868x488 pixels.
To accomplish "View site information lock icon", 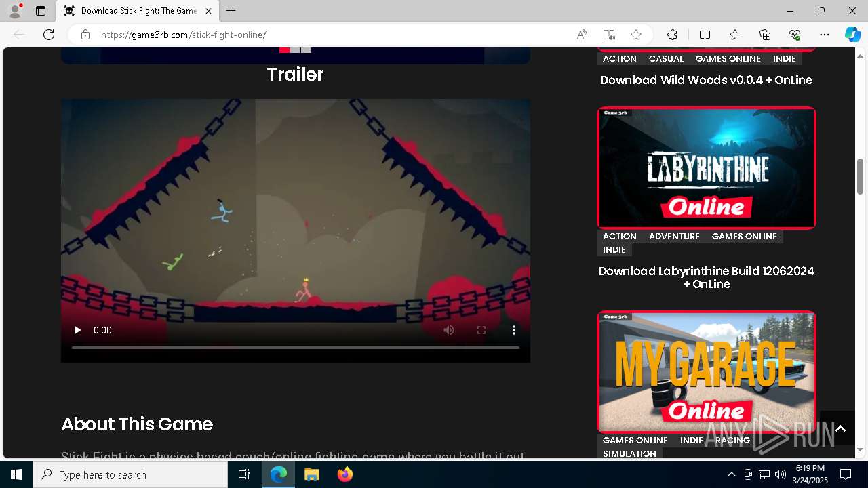I will click(85, 35).
